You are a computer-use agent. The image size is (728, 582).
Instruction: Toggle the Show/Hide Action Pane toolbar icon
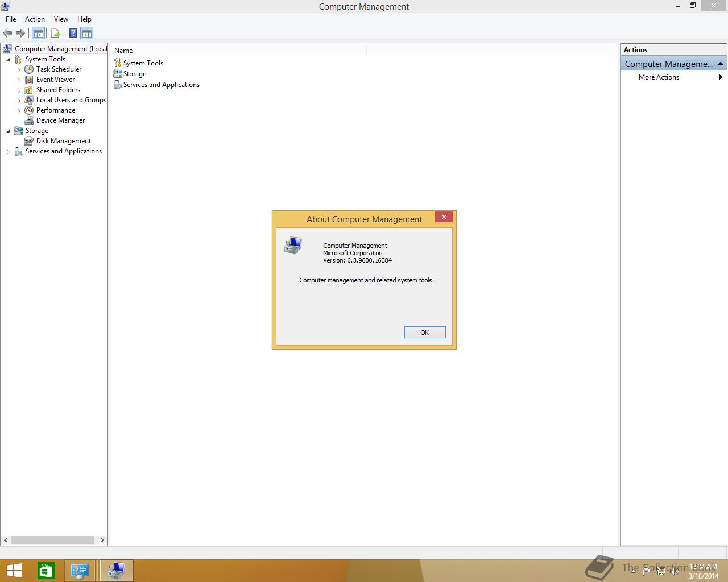(86, 34)
